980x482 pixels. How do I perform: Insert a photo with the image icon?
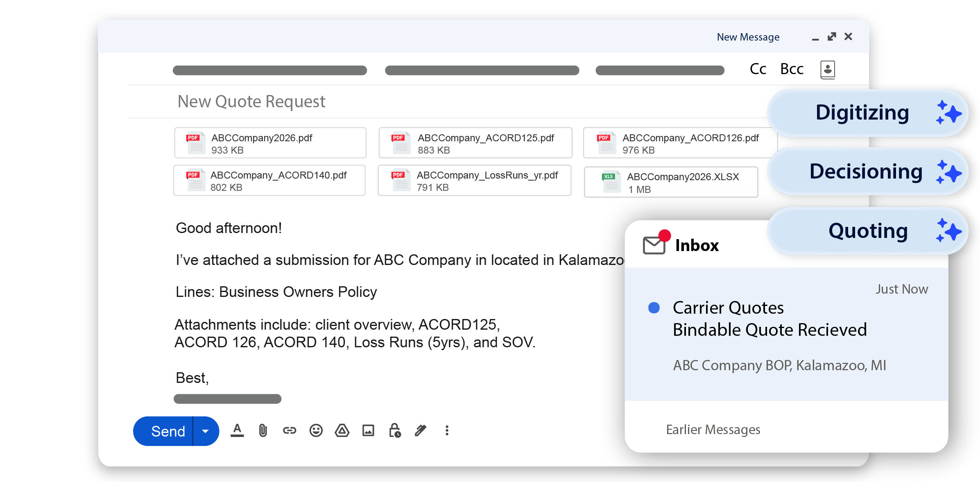pos(368,431)
